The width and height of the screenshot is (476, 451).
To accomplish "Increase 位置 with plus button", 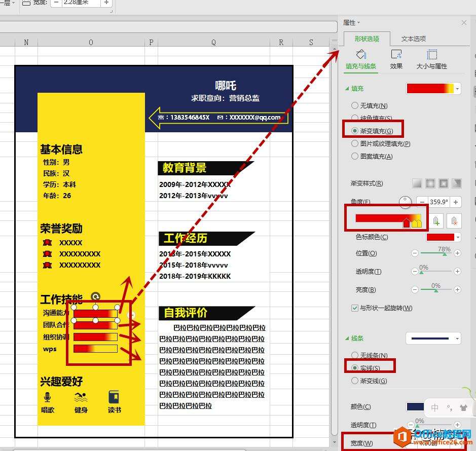I will tap(457, 253).
